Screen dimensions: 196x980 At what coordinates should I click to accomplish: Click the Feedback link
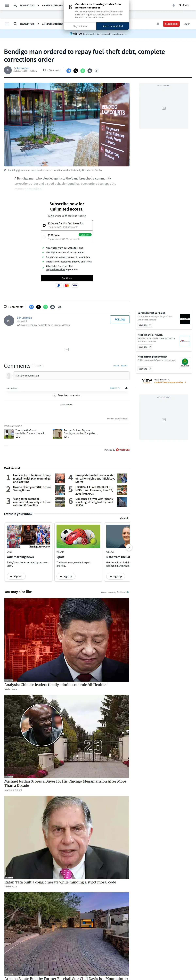point(124,419)
